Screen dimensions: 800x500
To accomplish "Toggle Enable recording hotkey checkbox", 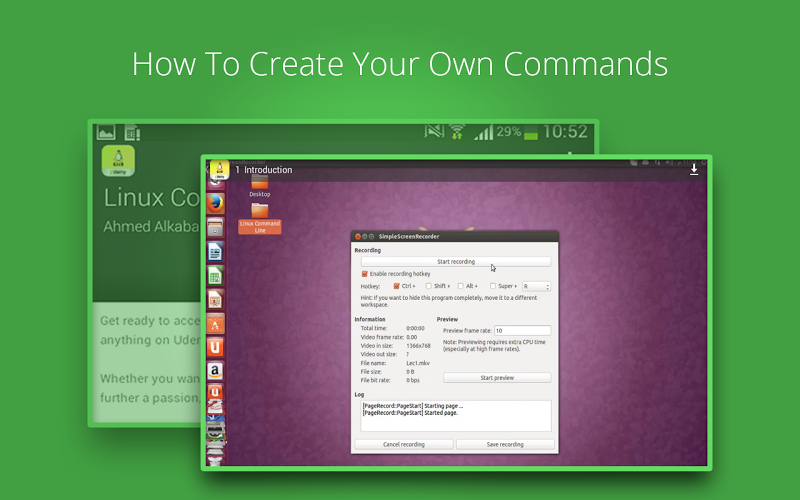I will click(x=365, y=274).
